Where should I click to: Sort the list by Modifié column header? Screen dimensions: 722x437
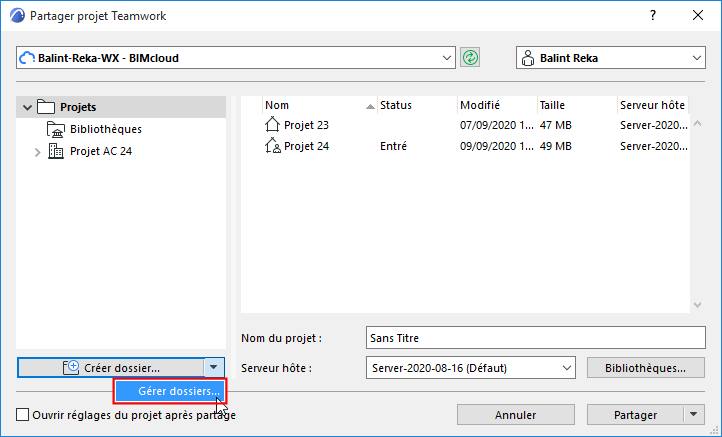(x=497, y=105)
